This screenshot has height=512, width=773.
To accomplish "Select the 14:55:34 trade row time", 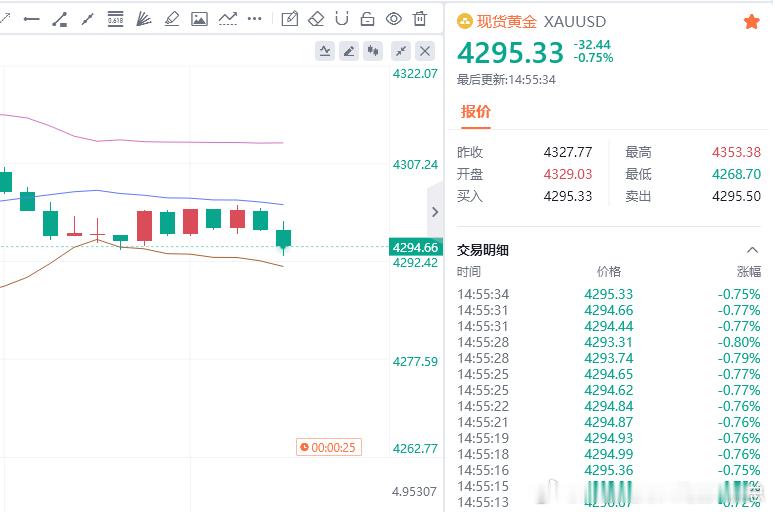I will coord(483,295).
